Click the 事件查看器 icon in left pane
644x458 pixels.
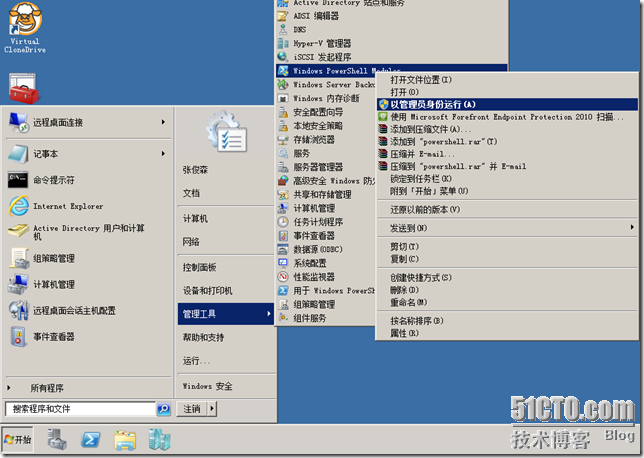click(x=18, y=337)
